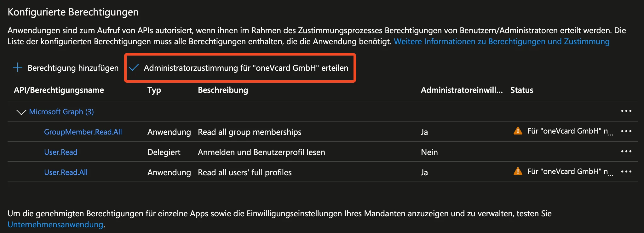Click warning icon in User.Read.All row
Image resolution: width=644 pixels, height=233 pixels.
click(518, 171)
